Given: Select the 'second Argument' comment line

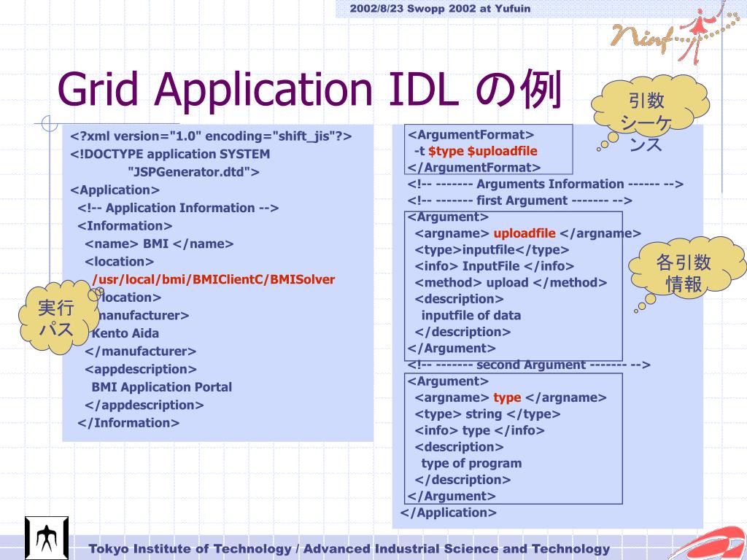Looking at the screenshot, I should coord(529,365).
